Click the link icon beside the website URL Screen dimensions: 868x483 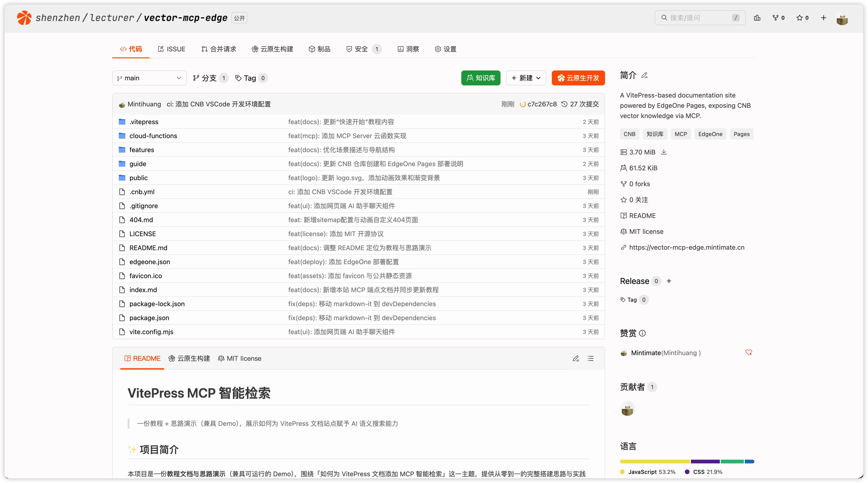tap(623, 247)
